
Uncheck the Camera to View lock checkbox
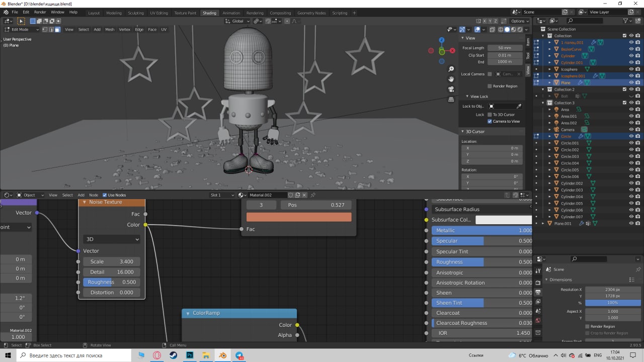tap(490, 121)
